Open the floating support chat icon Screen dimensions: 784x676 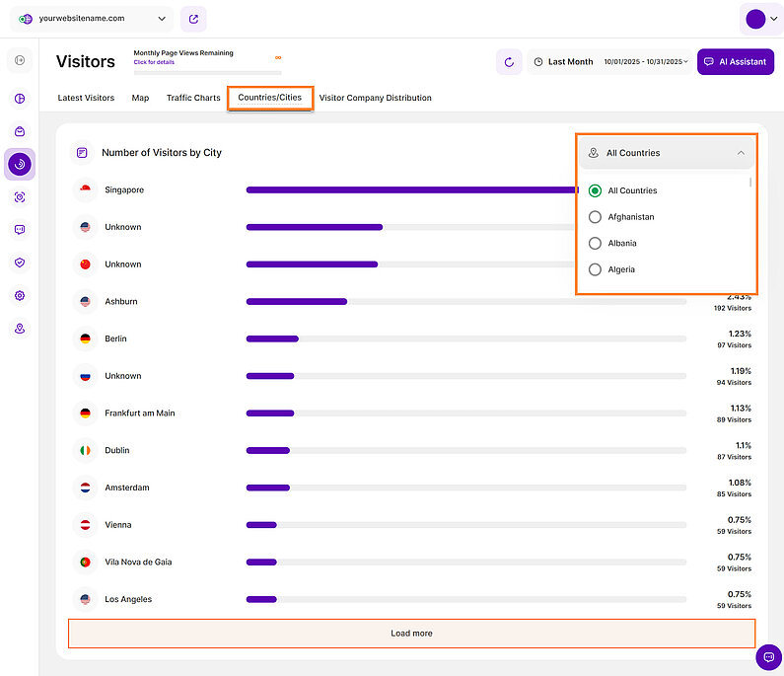pyautogui.click(x=768, y=657)
